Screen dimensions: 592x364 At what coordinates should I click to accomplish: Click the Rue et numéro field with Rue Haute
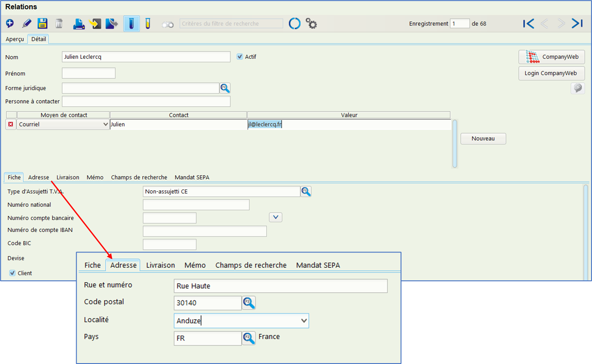[x=280, y=286]
